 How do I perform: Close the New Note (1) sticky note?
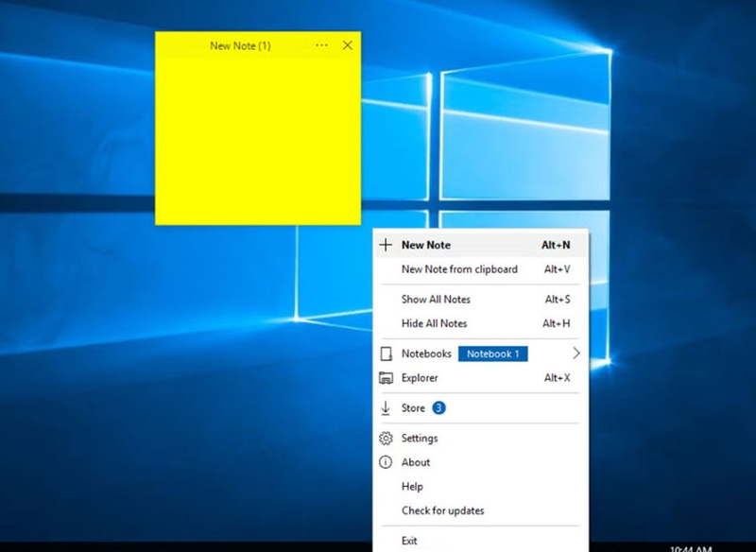[x=347, y=45]
